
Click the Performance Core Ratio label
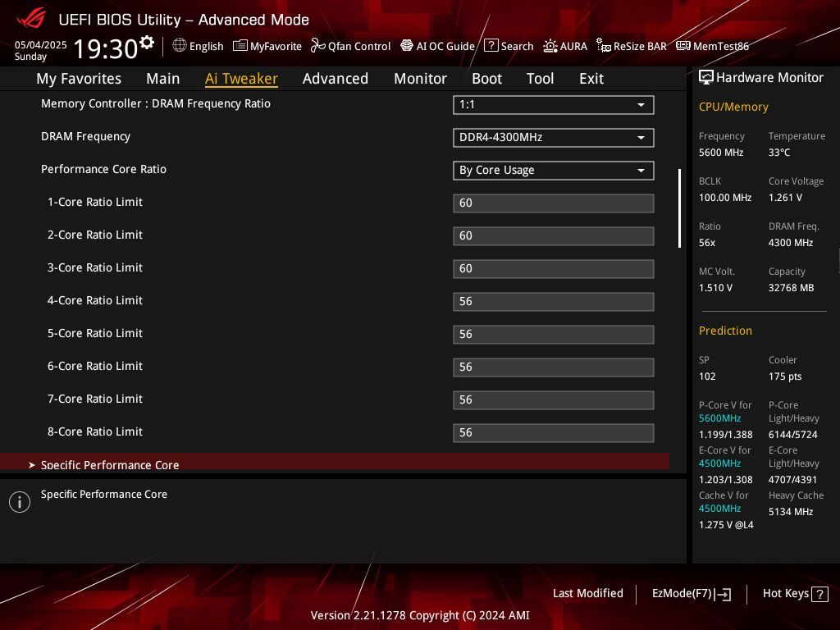[x=103, y=169]
